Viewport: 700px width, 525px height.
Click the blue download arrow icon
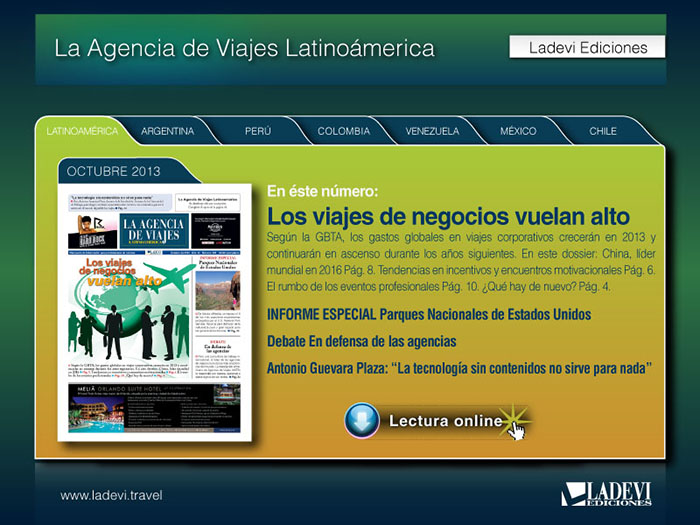(x=362, y=421)
